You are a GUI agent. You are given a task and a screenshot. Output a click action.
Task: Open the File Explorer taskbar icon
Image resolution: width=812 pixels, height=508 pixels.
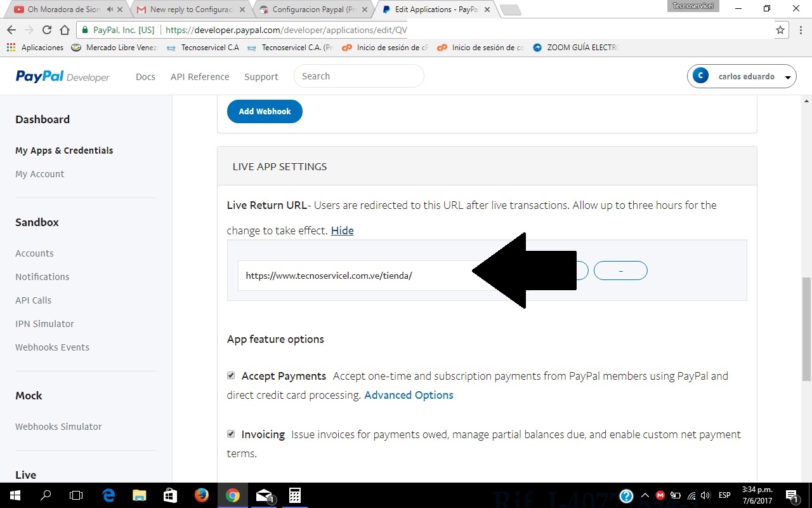(140, 495)
